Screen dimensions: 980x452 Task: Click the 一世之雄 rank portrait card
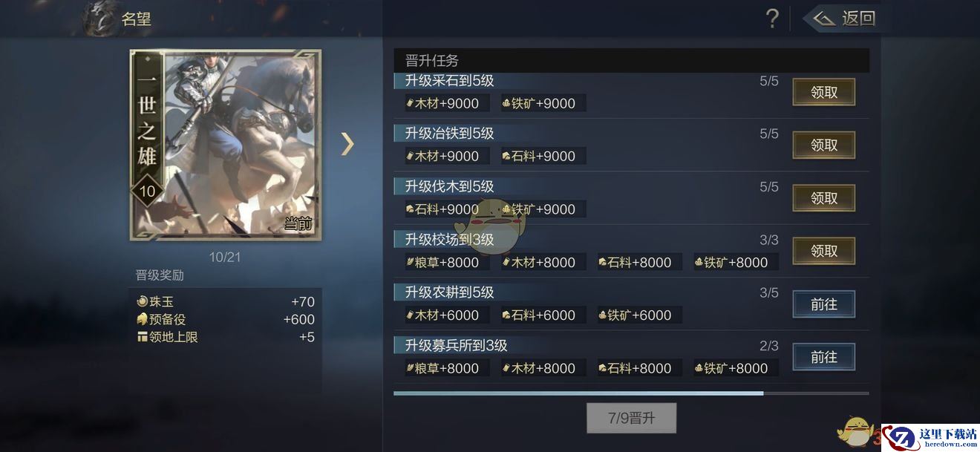tap(226, 145)
